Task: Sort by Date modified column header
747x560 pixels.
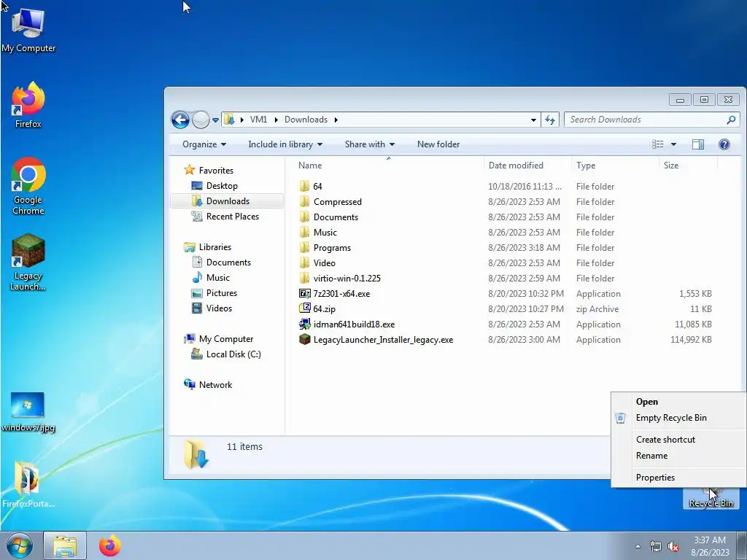Action: pyautogui.click(x=527, y=166)
